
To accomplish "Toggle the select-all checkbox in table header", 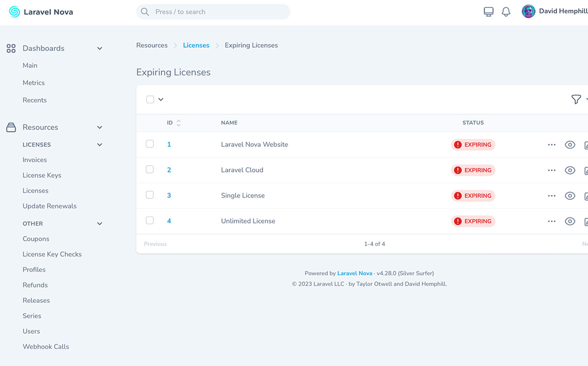I will coord(150,99).
